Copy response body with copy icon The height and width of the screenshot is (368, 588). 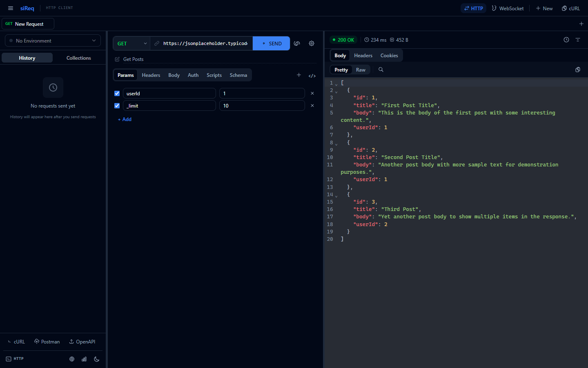578,70
